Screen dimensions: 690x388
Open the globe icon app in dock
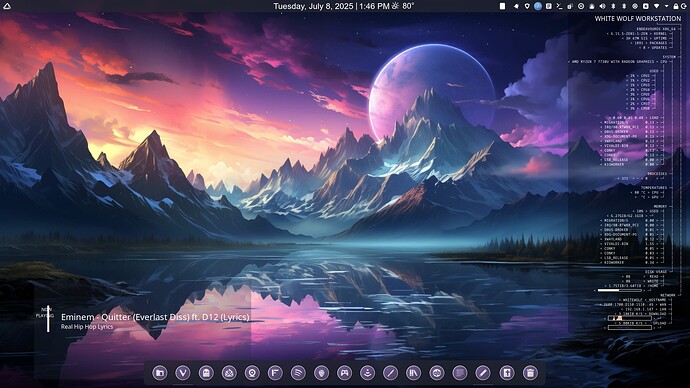pyautogui.click(x=437, y=373)
